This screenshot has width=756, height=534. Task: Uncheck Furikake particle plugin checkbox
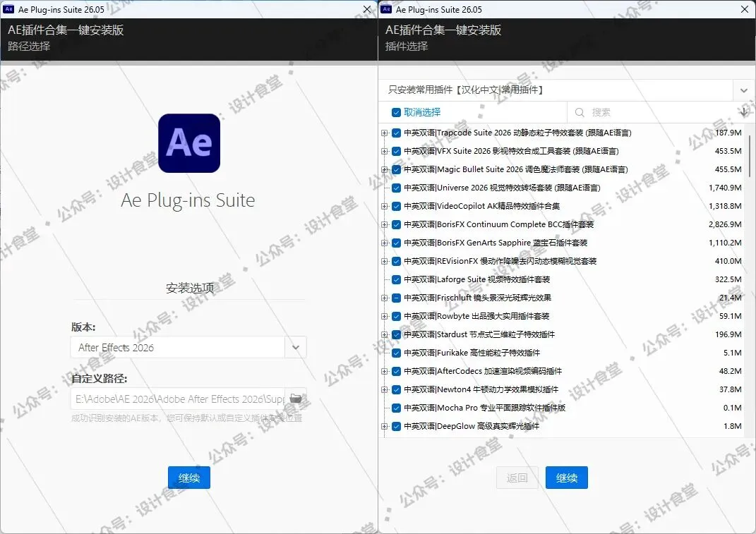pos(396,353)
